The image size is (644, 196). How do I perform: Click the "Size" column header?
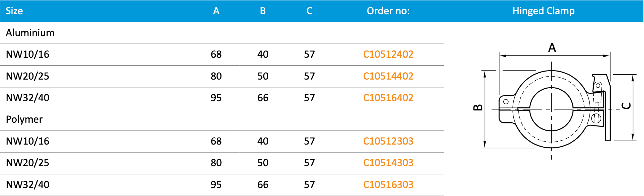pos(14,11)
